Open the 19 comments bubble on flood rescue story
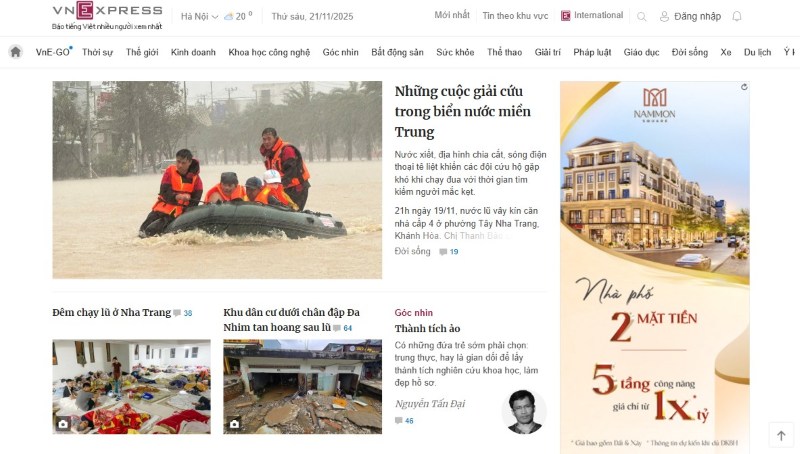 (449, 251)
